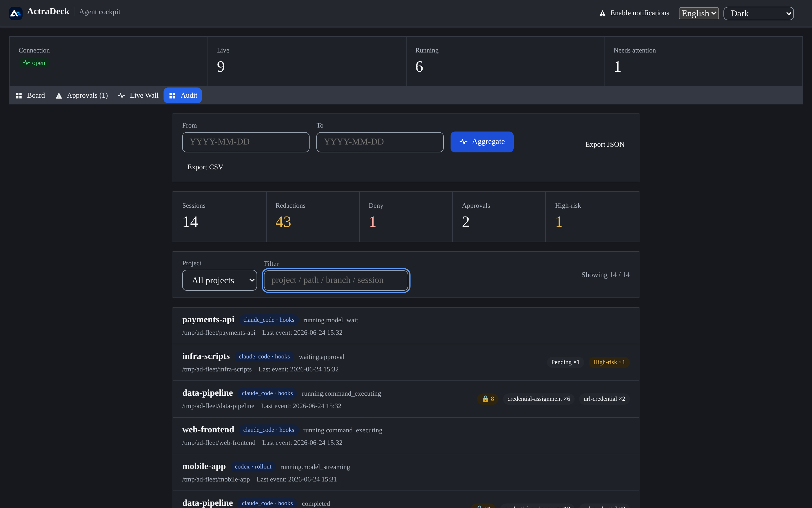
Task: Click the Deny 1 stat card
Action: [406, 217]
